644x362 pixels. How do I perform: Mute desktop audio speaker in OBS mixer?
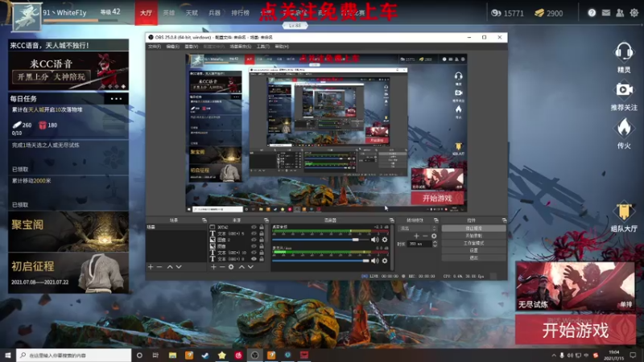coord(374,239)
